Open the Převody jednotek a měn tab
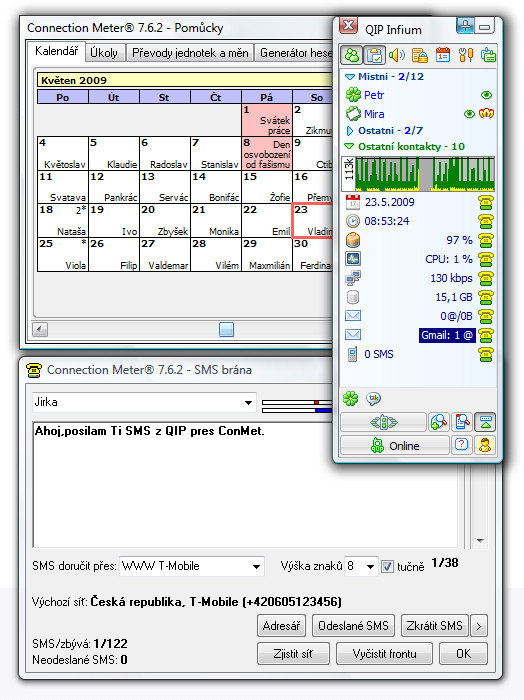 [x=190, y=53]
